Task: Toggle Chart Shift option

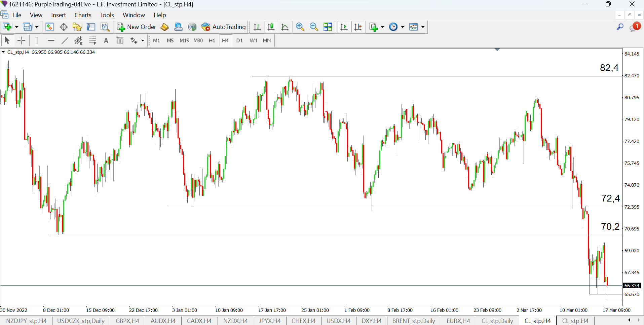Action: tap(358, 27)
